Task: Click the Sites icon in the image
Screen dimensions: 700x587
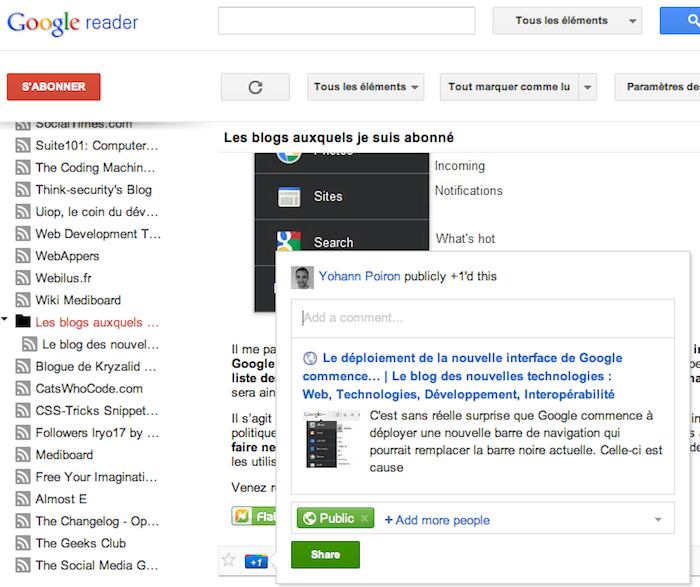Action: tap(289, 197)
